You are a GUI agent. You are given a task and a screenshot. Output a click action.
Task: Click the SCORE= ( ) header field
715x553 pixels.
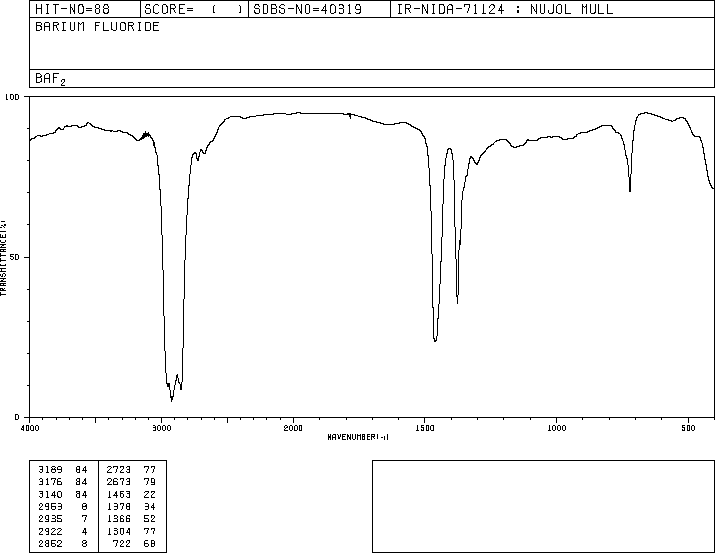tap(194, 9)
